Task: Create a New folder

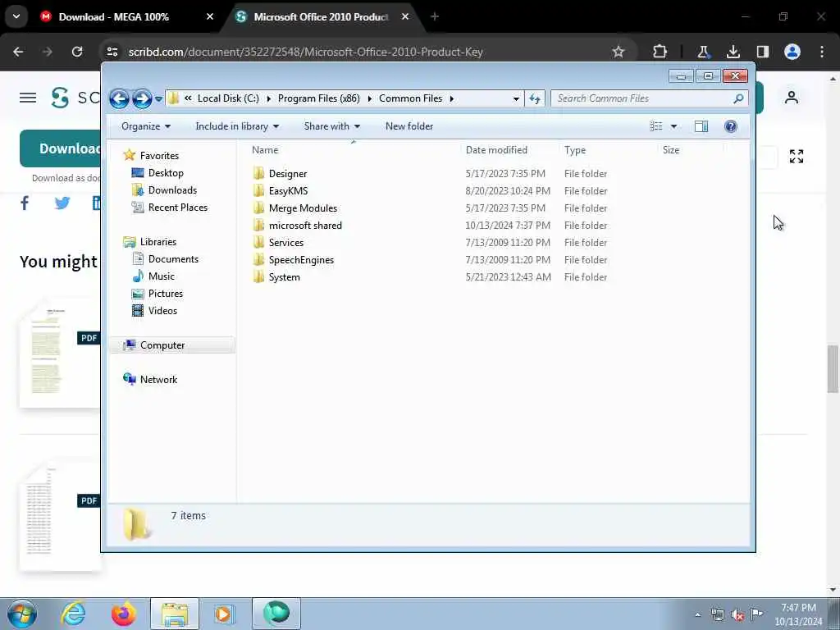Action: [x=409, y=126]
